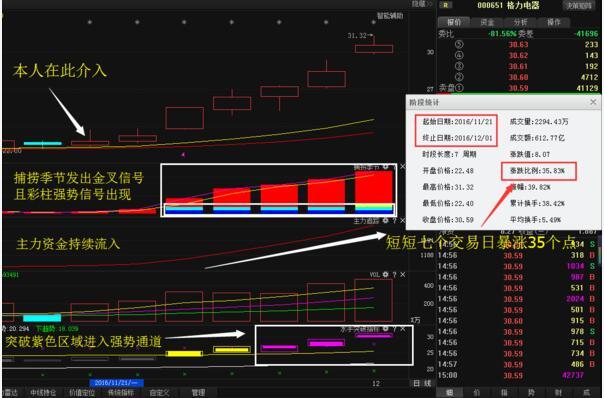604x398 pixels.
Task: Click sell level 4 price 30.62
Action: pos(518,55)
